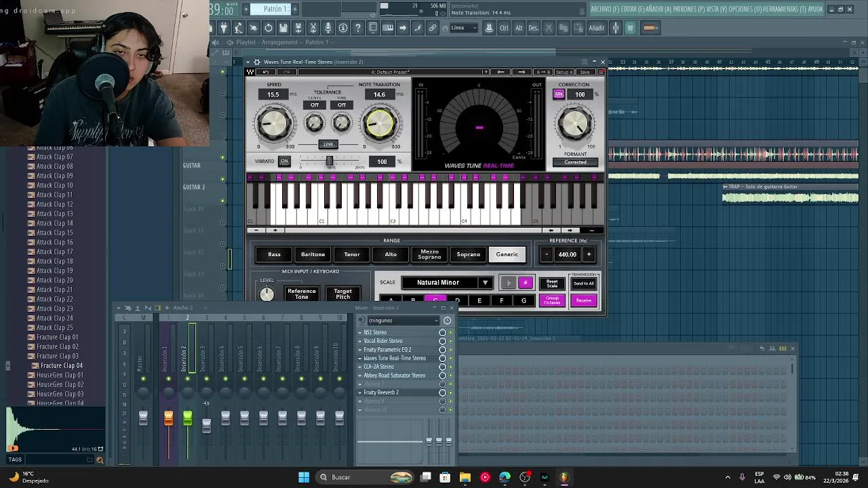Open the ARCHIVO menu
This screenshot has height=488, width=868.
604,9
